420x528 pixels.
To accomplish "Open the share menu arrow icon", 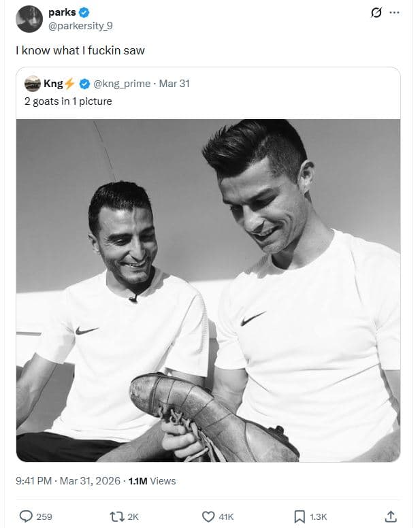I will [391, 516].
